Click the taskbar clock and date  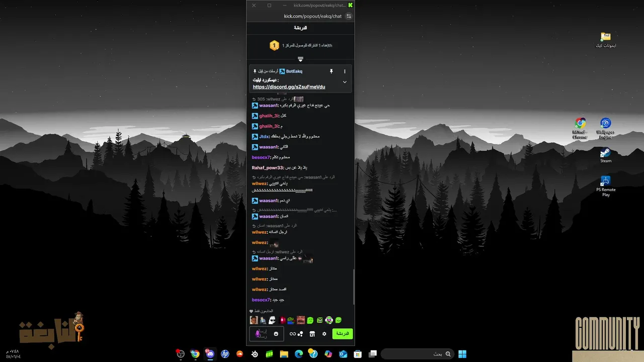(13, 354)
